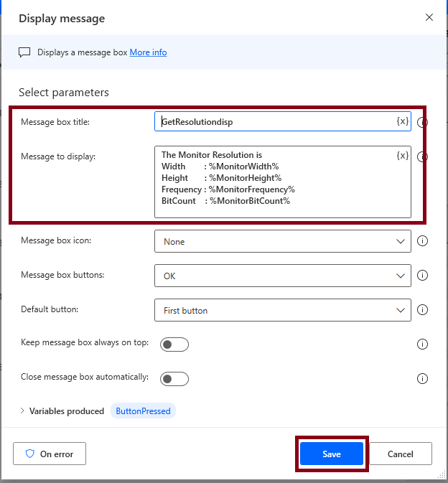Open info icon for Message box icon
Viewport: 448px width, 483px height.
point(422,241)
